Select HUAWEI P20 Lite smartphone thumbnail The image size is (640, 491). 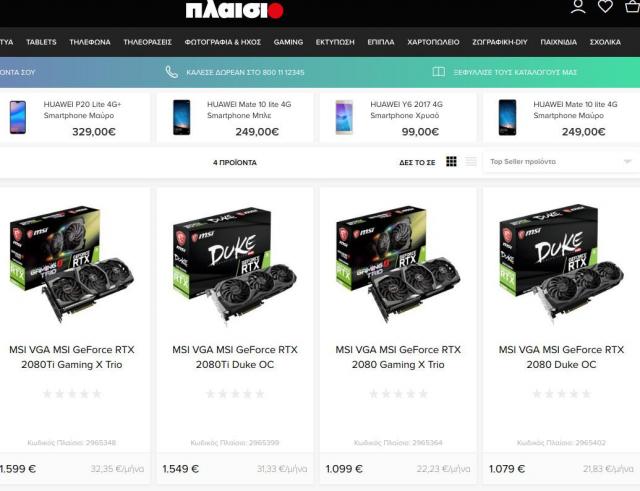click(18, 117)
